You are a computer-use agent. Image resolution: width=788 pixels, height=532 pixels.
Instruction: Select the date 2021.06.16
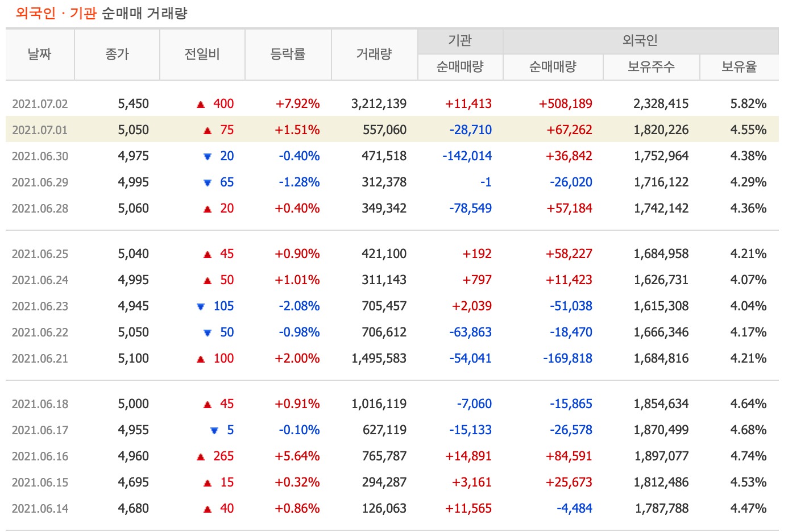click(40, 456)
